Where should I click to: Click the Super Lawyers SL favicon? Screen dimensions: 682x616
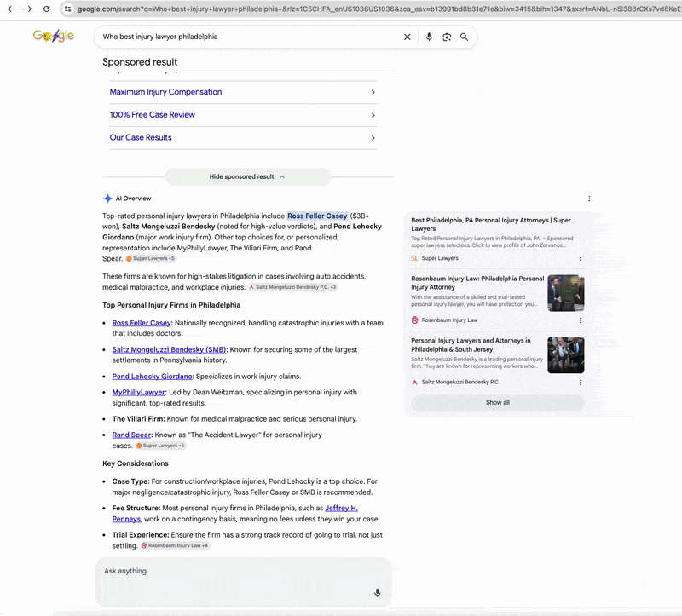click(413, 257)
